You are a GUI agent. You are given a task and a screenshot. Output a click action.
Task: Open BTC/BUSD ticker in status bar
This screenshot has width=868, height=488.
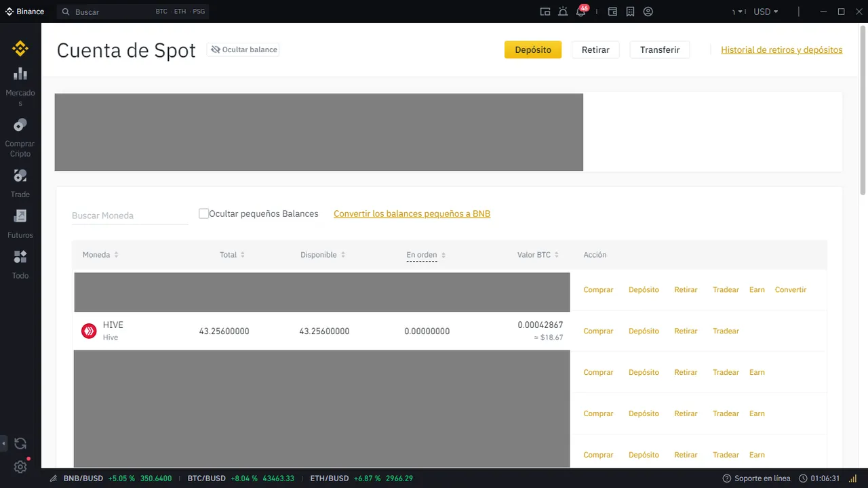tap(241, 479)
